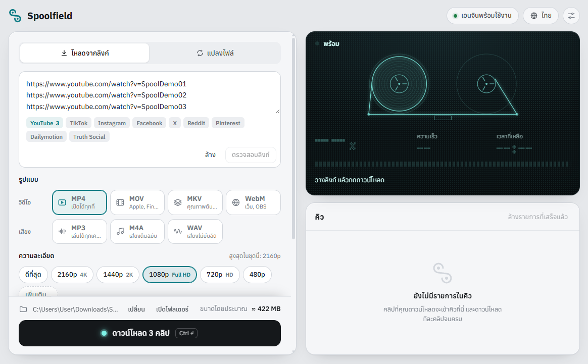Expand more resolutions with เพิ่มเติม
The width and height of the screenshot is (588, 364).
coord(38,292)
